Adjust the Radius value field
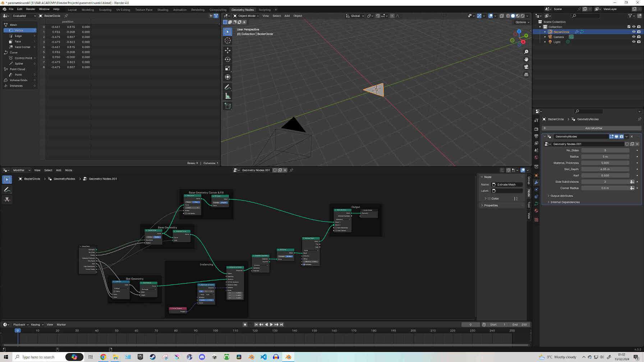The height and width of the screenshot is (362, 644). [x=605, y=157]
